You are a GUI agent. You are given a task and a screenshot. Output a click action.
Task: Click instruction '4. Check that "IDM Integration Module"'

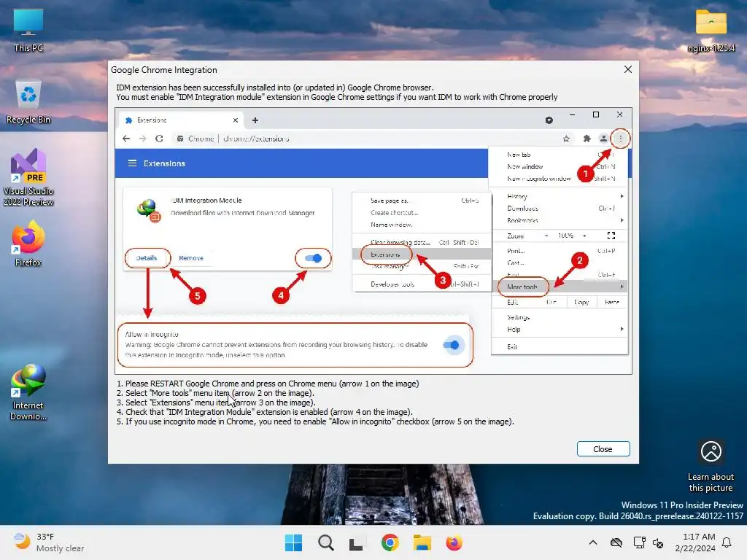tap(265, 412)
